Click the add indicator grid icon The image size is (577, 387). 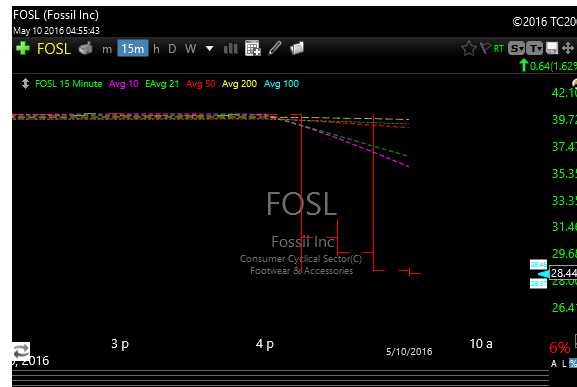[253, 48]
